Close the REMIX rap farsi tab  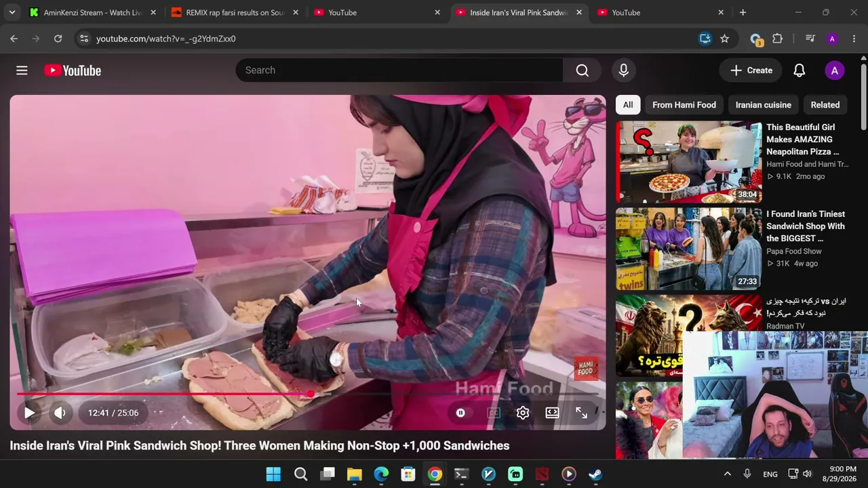tap(295, 12)
